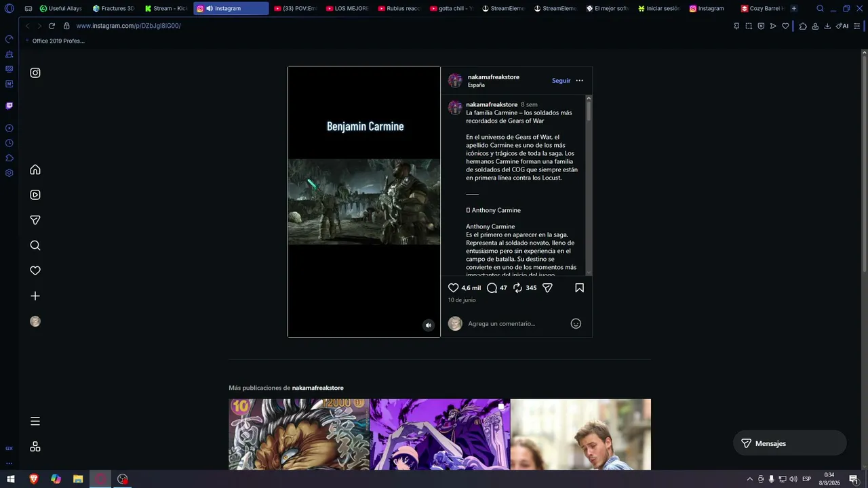Open nakamafreakstore link under Más publicaciones
868x488 pixels.
[318, 388]
